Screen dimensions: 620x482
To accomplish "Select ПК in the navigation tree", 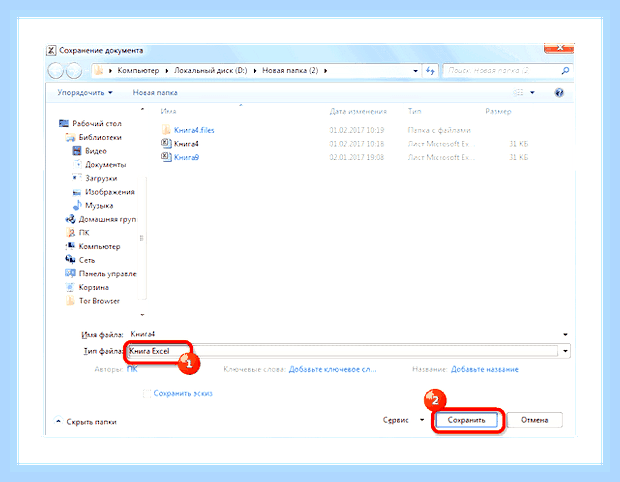I will (x=84, y=232).
